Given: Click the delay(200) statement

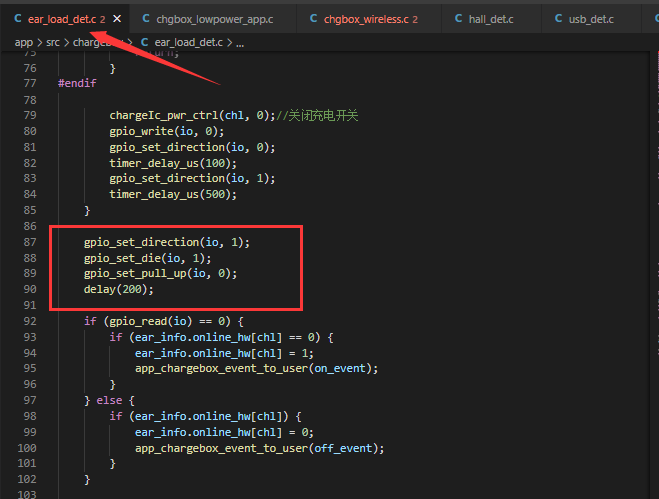Looking at the screenshot, I should point(119,289).
